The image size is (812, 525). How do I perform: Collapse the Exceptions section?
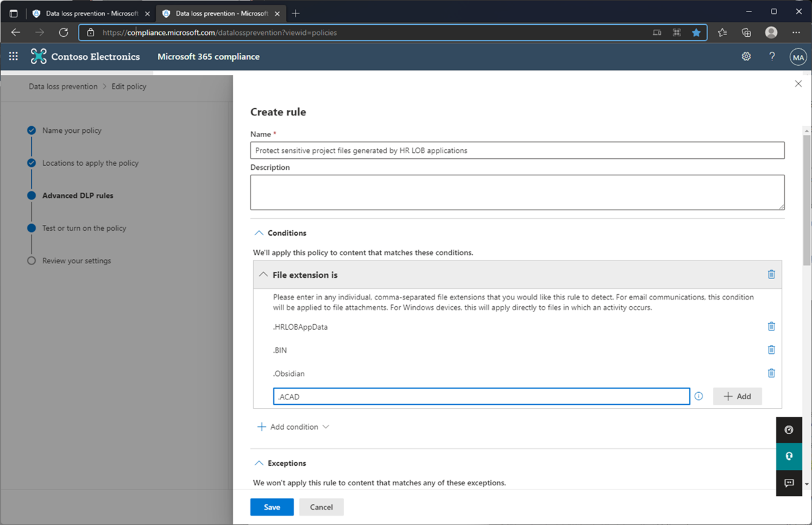[260, 463]
